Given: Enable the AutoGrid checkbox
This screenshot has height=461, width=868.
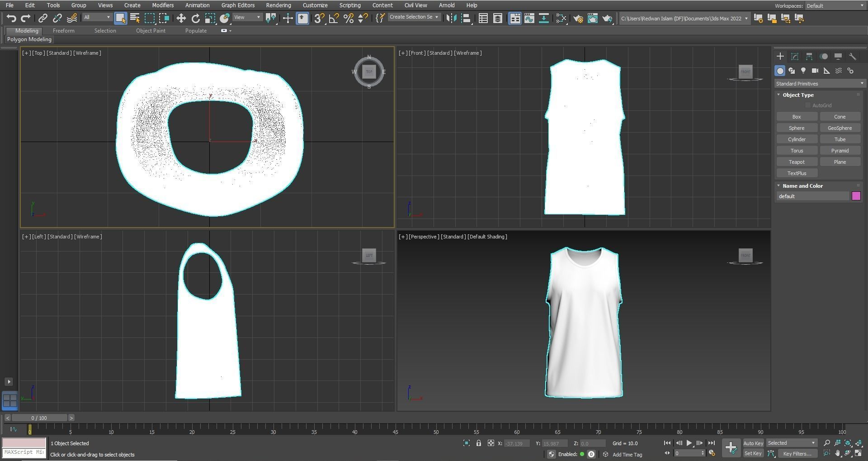Looking at the screenshot, I should [808, 105].
